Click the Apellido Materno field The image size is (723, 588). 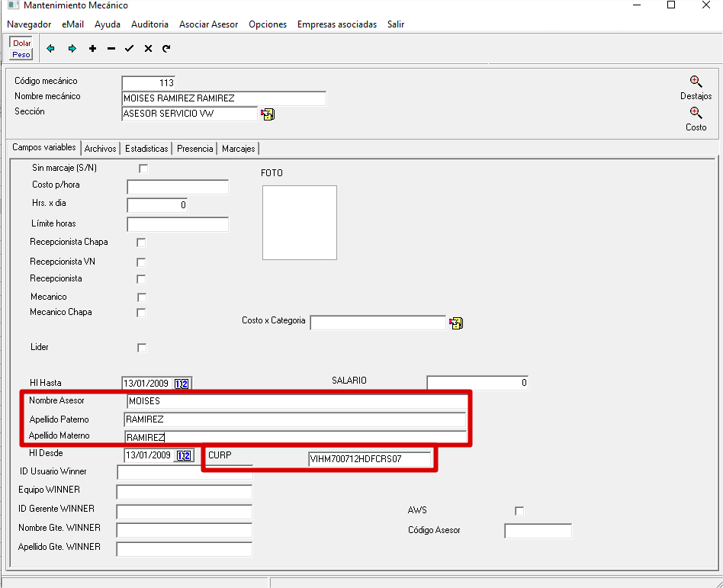296,437
